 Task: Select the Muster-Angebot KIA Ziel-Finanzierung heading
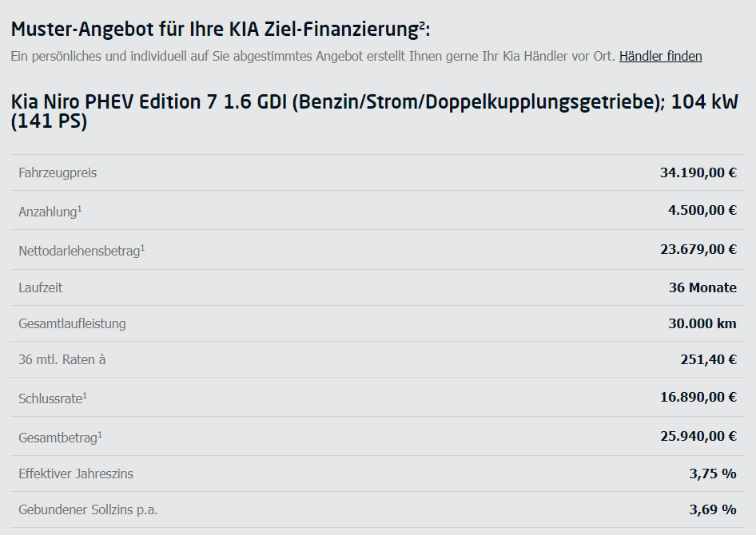pos(221,29)
